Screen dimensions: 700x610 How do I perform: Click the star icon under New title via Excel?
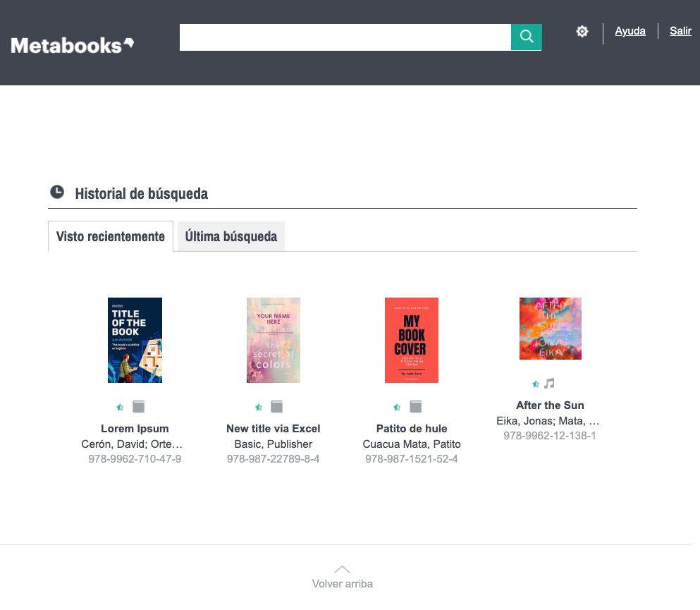[259, 407]
